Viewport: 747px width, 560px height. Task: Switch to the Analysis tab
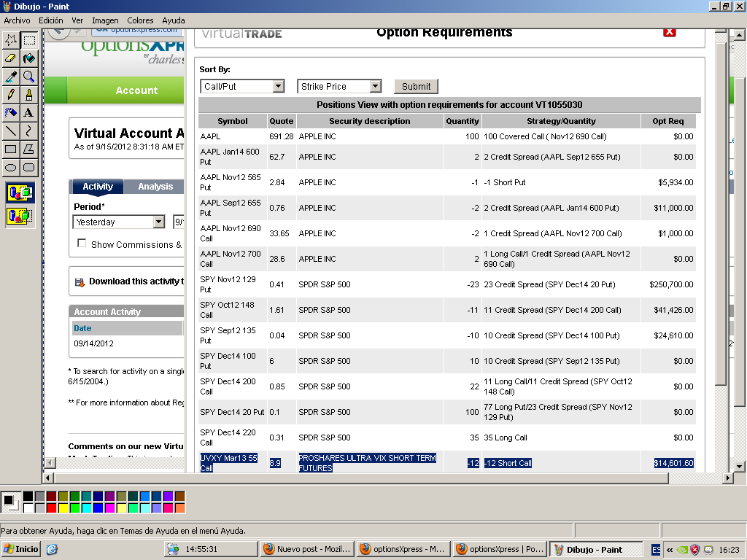tap(155, 186)
